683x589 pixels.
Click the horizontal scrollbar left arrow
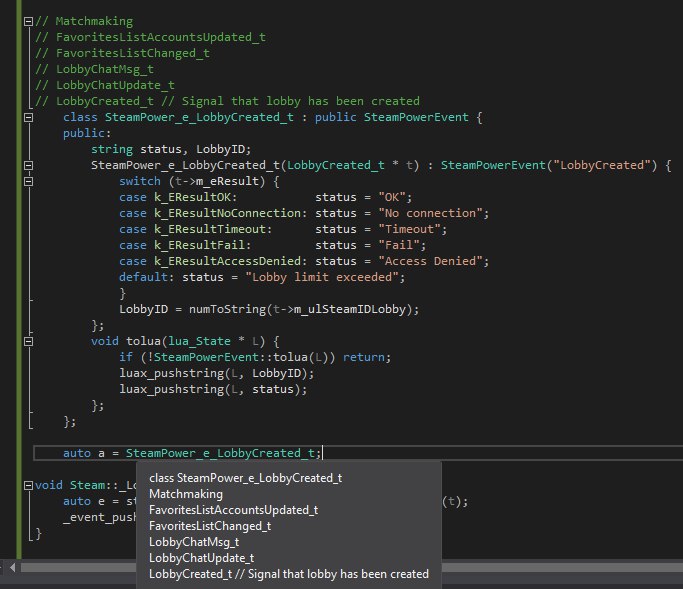coord(12,568)
